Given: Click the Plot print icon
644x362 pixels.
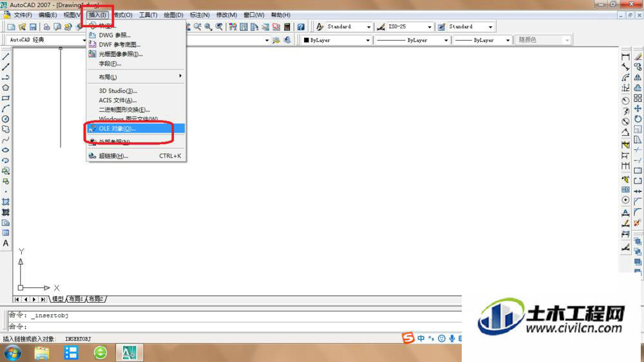Looking at the screenshot, I should click(47, 26).
